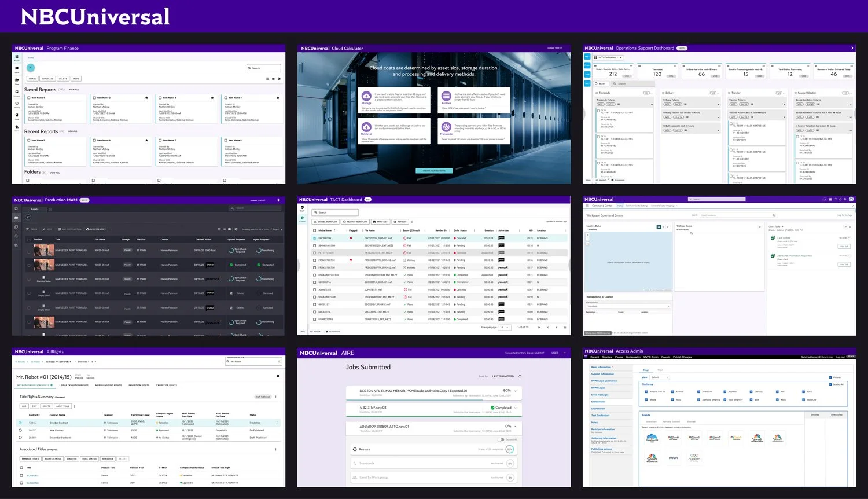Open the Configuration menu in Access Admin
This screenshot has height=499, width=868.
pyautogui.click(x=633, y=357)
